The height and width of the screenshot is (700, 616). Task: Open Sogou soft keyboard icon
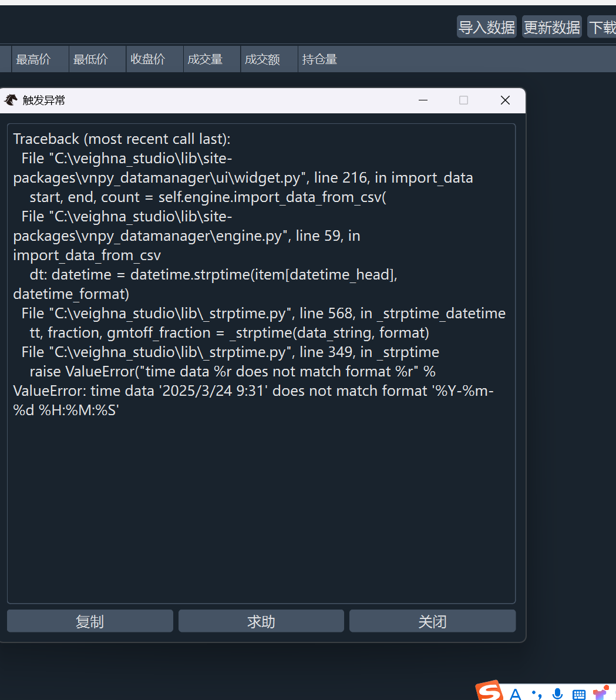[x=579, y=695]
